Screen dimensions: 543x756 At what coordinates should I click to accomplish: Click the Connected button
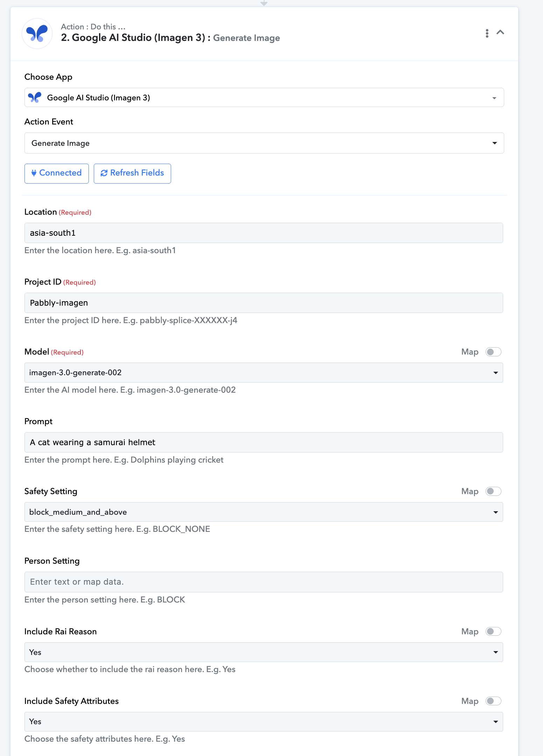[x=57, y=173]
